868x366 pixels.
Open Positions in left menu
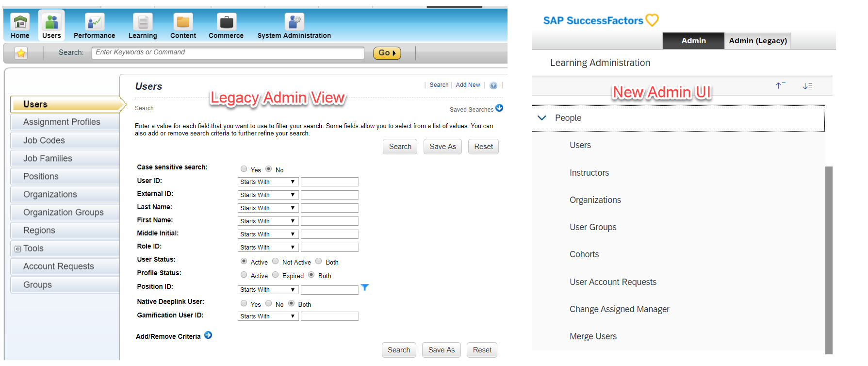tap(65, 176)
